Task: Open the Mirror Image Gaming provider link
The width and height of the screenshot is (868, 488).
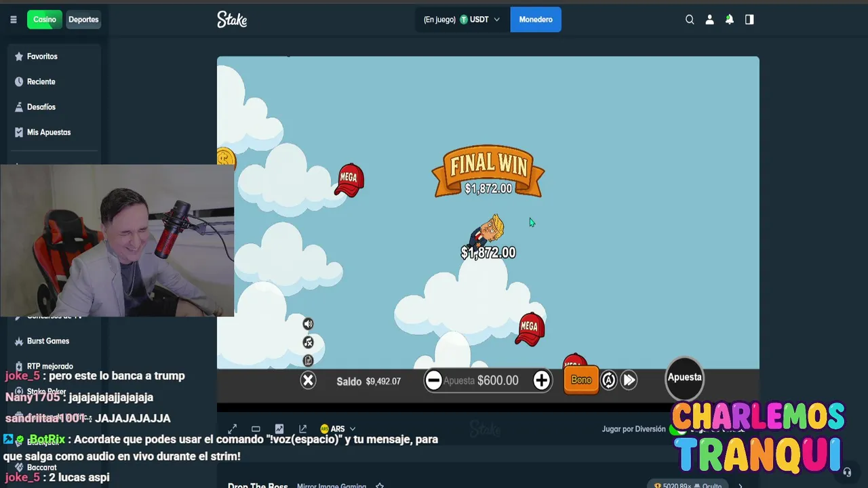Action: coord(331,485)
